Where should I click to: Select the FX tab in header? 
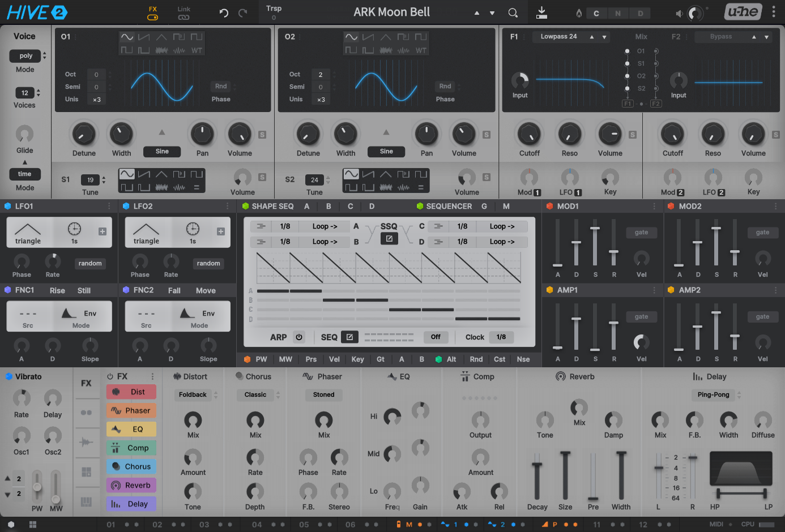[x=153, y=12]
